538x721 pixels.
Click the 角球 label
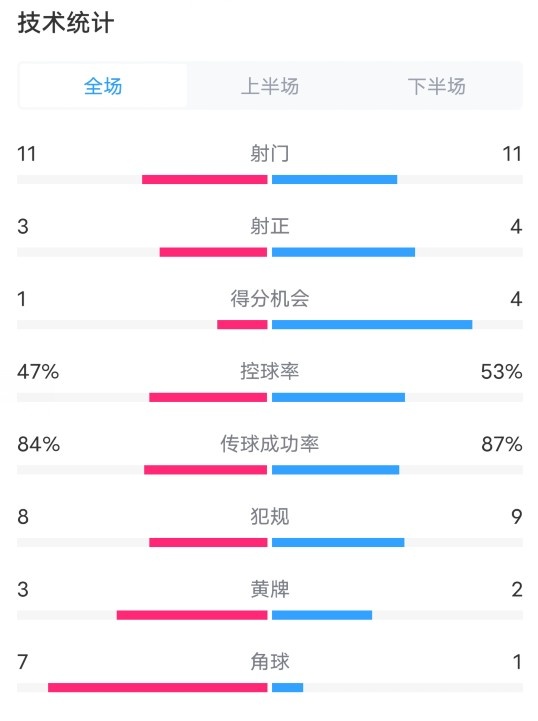[x=269, y=662]
